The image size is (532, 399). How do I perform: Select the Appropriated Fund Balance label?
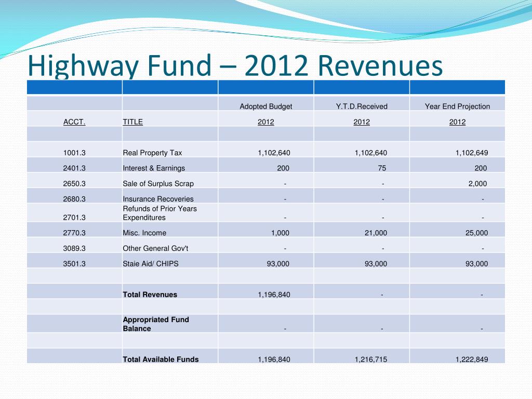click(x=156, y=324)
